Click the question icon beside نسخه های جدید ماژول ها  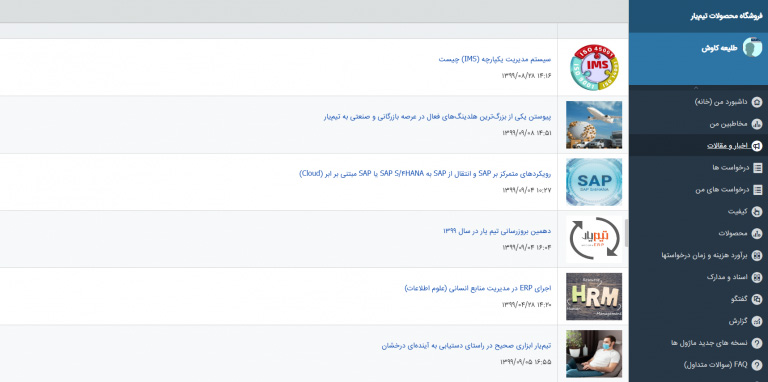[757, 343]
